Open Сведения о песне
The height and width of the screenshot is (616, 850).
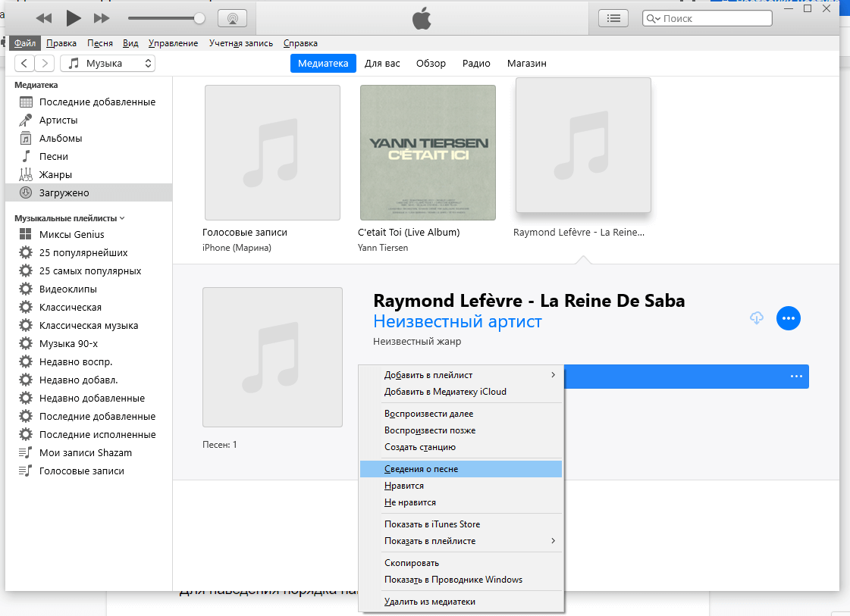(461, 469)
